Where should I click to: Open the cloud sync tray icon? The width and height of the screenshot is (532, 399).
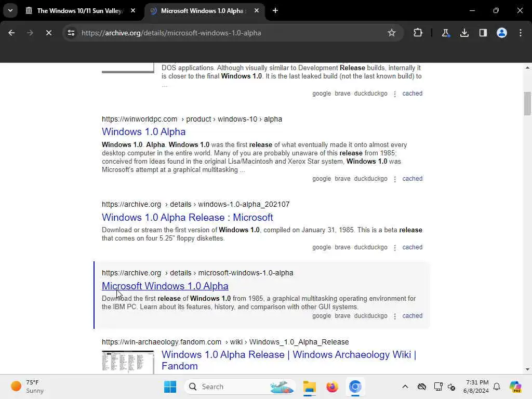coord(422,387)
